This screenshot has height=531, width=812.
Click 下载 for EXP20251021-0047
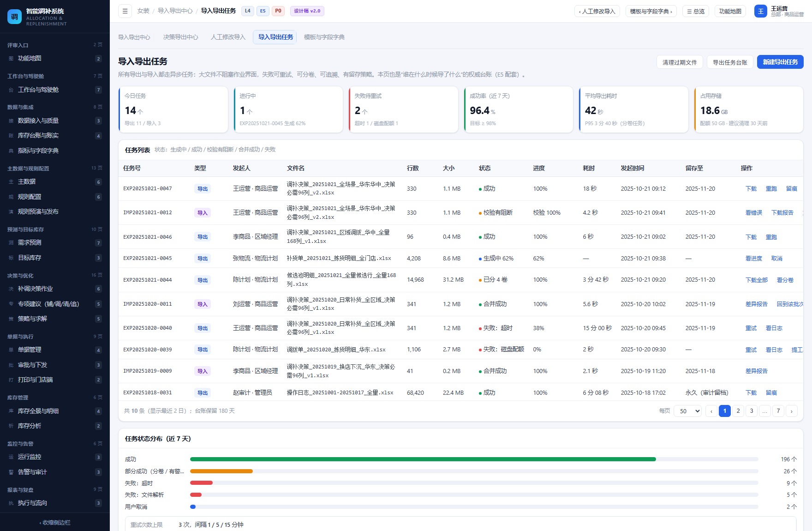[751, 189]
